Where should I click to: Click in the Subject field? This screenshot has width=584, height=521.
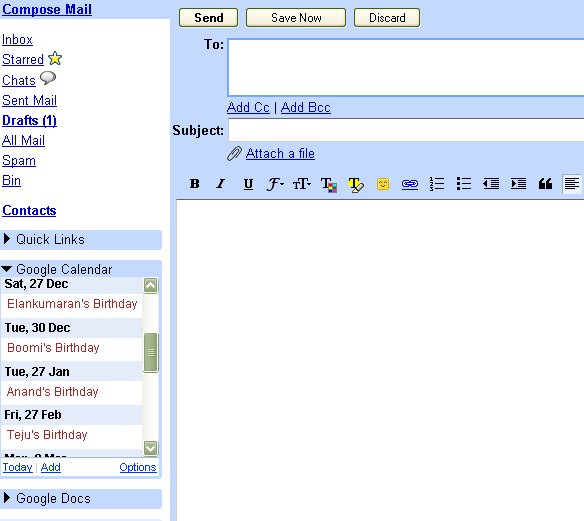406,130
